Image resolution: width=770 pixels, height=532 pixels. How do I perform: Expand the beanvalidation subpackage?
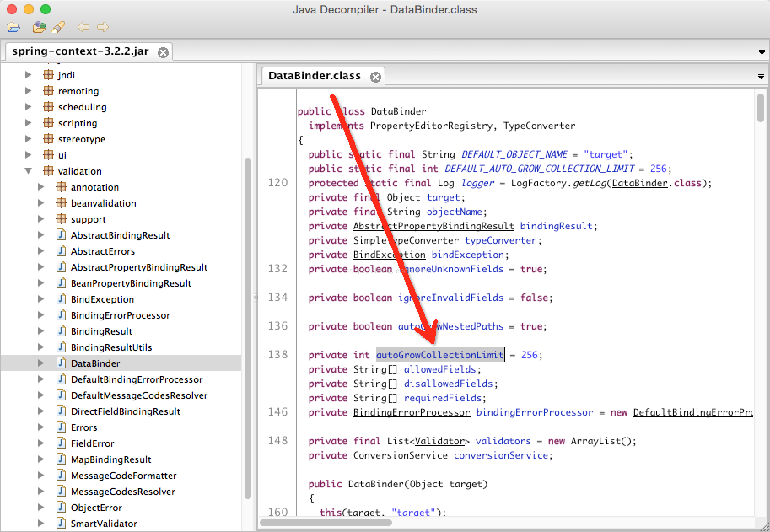click(x=41, y=203)
